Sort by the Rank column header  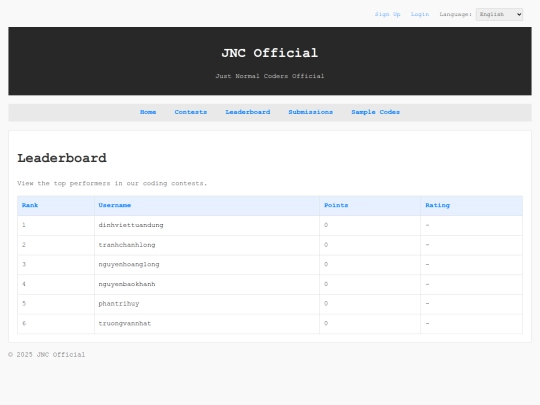pyautogui.click(x=30, y=205)
